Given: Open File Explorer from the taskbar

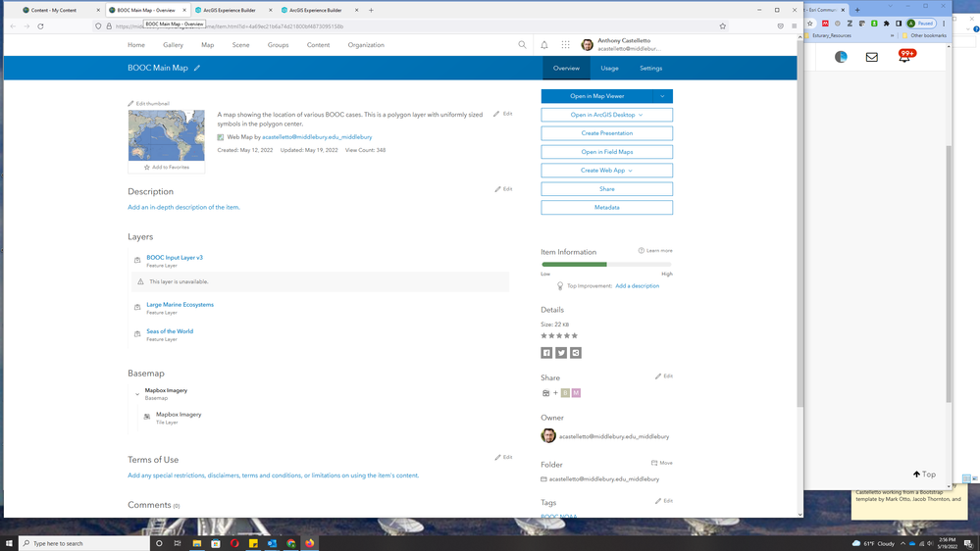Looking at the screenshot, I should (197, 543).
